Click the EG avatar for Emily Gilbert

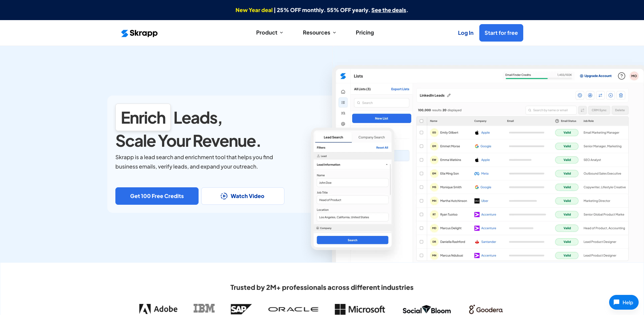(x=434, y=133)
